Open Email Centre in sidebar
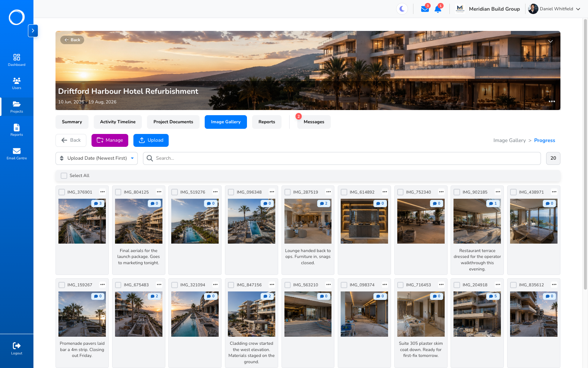This screenshot has height=368, width=588. (17, 153)
